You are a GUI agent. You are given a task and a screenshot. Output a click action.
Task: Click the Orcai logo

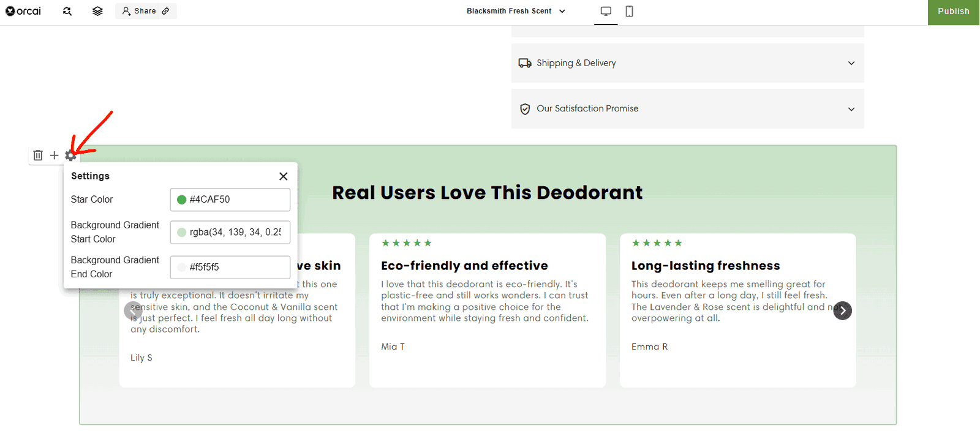tap(23, 11)
